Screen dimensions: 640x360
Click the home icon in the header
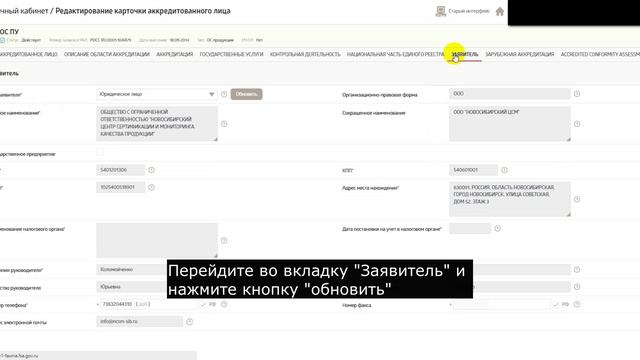[500, 11]
